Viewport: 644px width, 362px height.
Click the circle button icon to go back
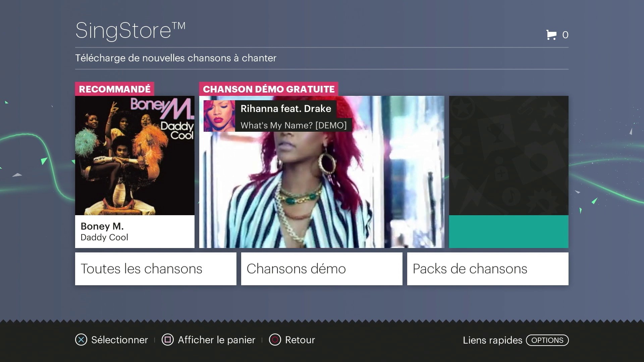[x=275, y=340]
